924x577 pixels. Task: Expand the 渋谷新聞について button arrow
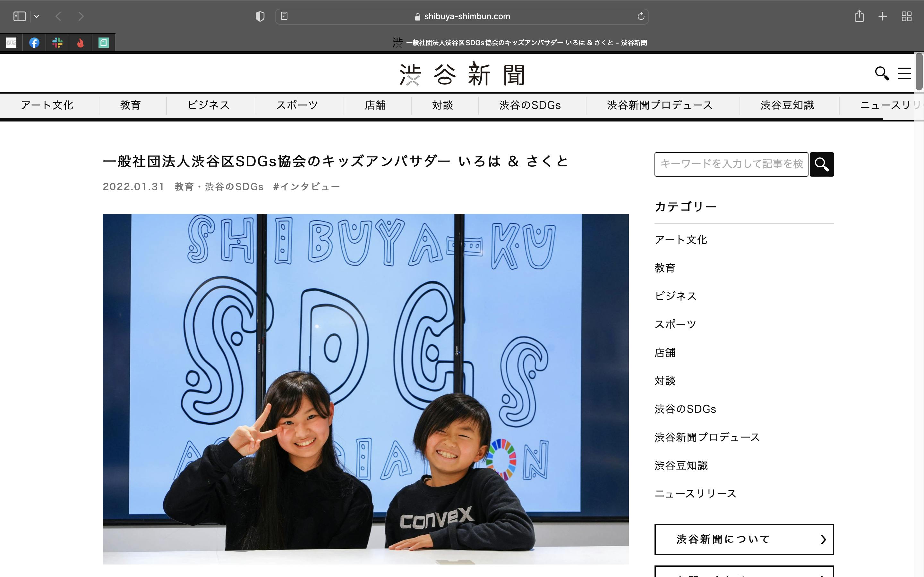tap(823, 539)
